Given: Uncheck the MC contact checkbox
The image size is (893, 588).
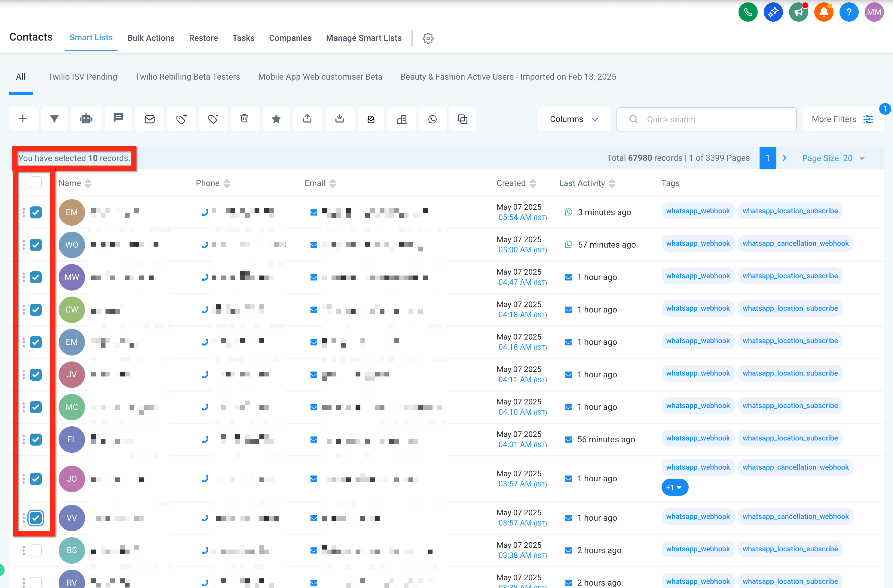Looking at the screenshot, I should tap(36, 407).
